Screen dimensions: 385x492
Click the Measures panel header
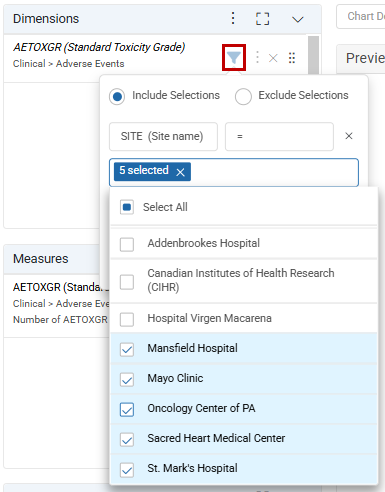[x=52, y=259]
